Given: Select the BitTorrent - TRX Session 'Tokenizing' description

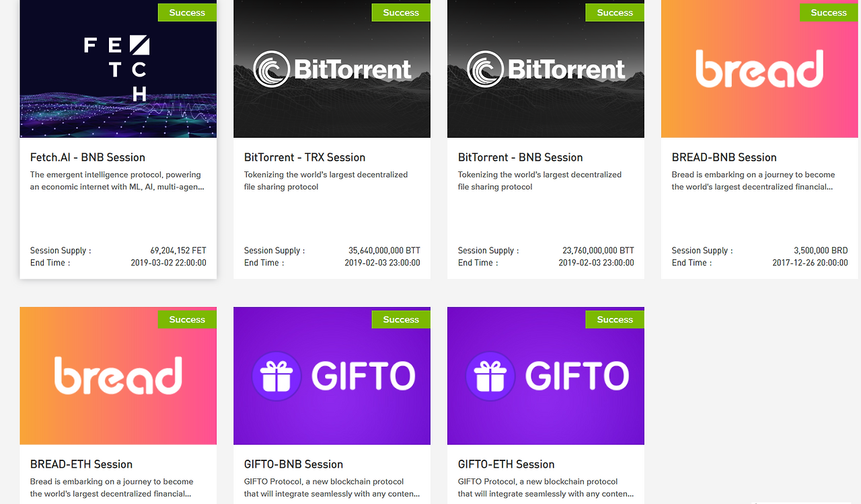Looking at the screenshot, I should [326, 181].
